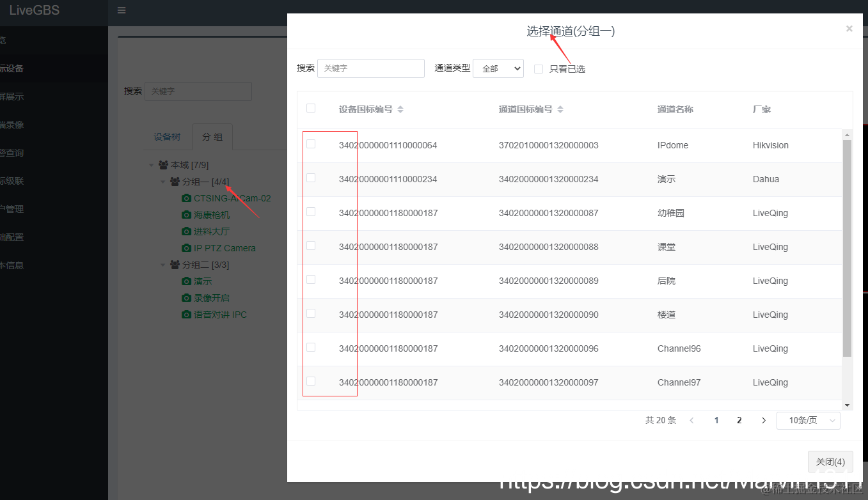Click the 厂家 column header
Viewport: 868px width, 500px height.
[762, 109]
